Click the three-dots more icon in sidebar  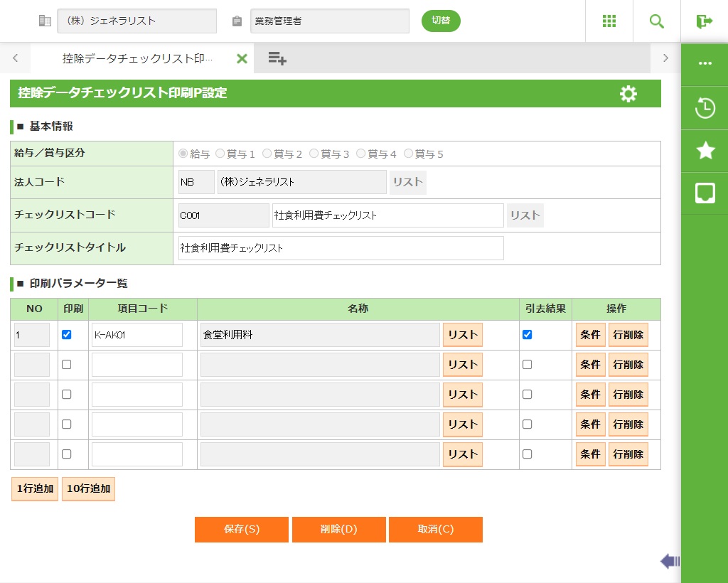point(705,63)
